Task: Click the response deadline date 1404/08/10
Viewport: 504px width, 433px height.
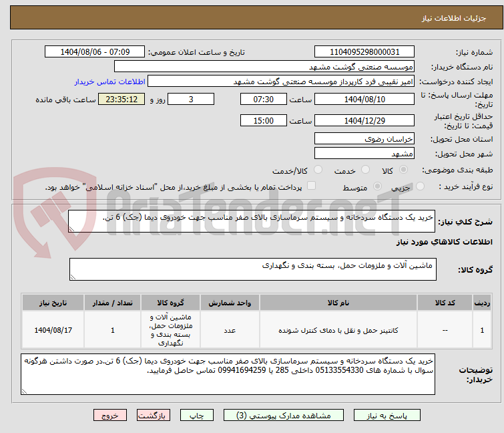Action: pos(364,99)
